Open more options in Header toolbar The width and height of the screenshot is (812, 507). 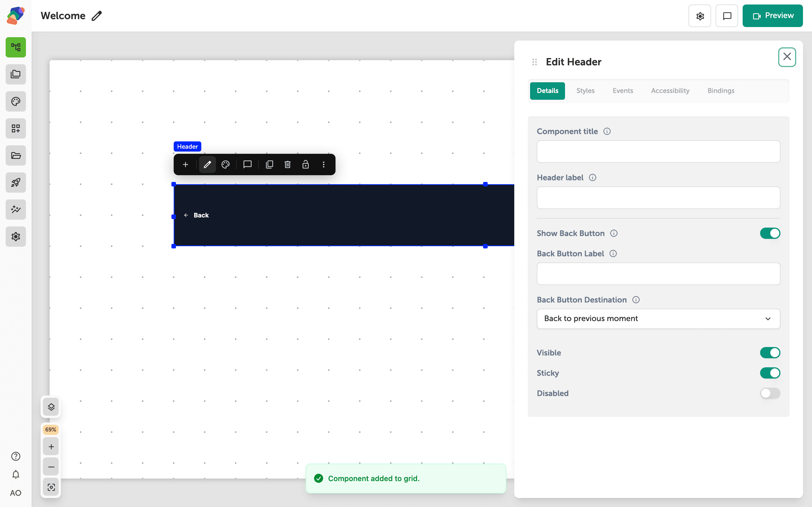323,164
